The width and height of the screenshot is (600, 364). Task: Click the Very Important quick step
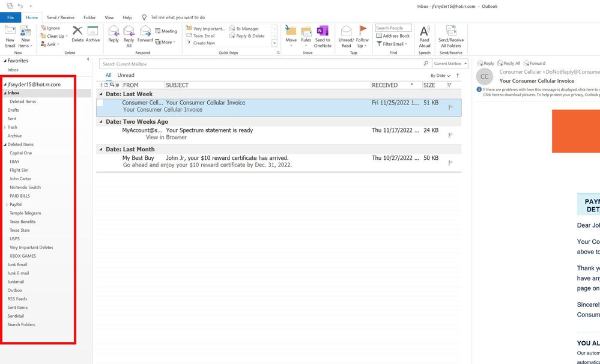(206, 28)
